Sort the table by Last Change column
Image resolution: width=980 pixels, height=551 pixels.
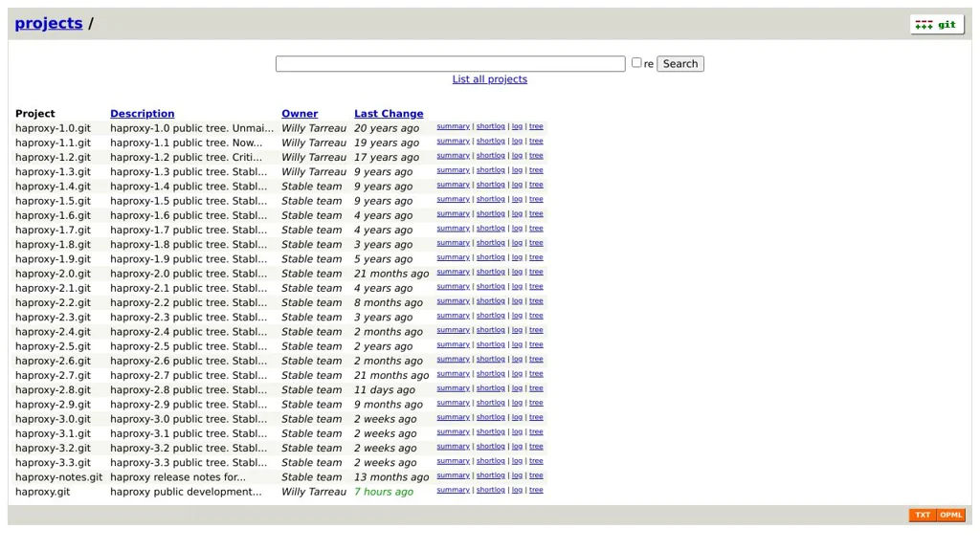coord(389,114)
